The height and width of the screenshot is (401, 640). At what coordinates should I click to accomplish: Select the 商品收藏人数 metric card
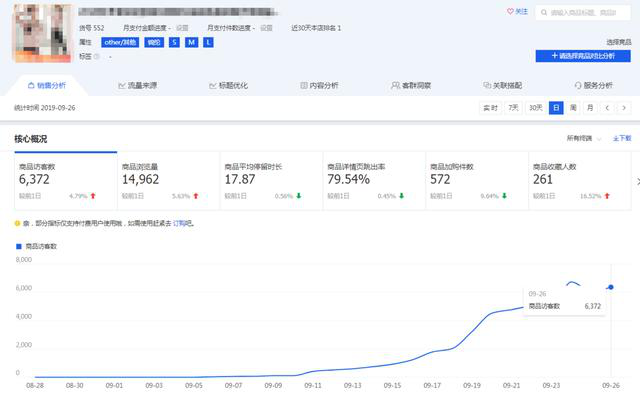(x=580, y=181)
